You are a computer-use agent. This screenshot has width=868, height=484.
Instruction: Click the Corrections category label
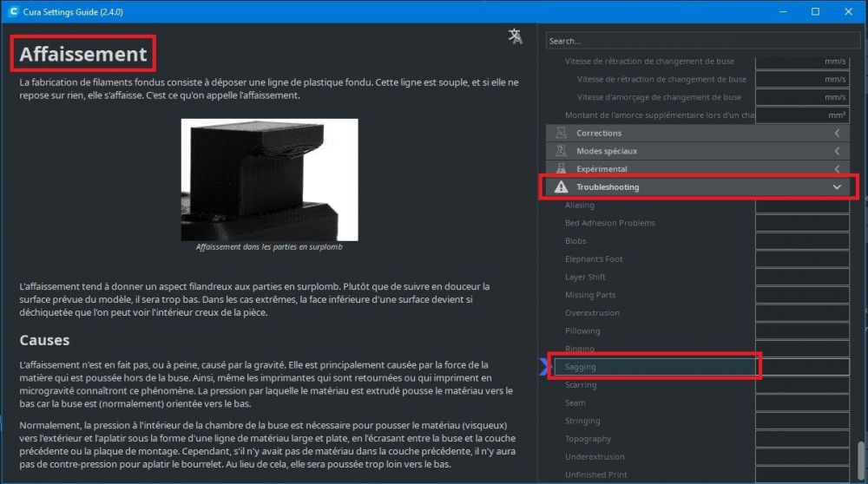tap(598, 133)
